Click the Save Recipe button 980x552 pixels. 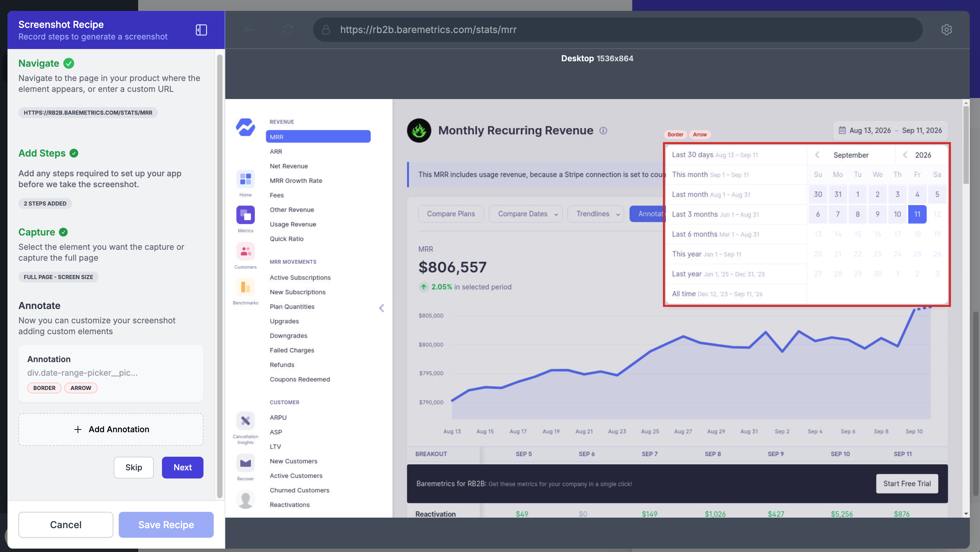point(166,525)
